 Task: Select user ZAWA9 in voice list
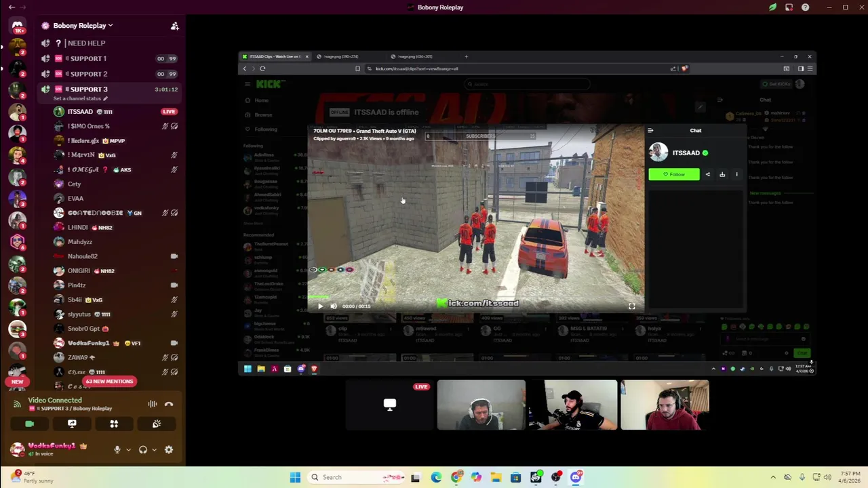pos(77,358)
